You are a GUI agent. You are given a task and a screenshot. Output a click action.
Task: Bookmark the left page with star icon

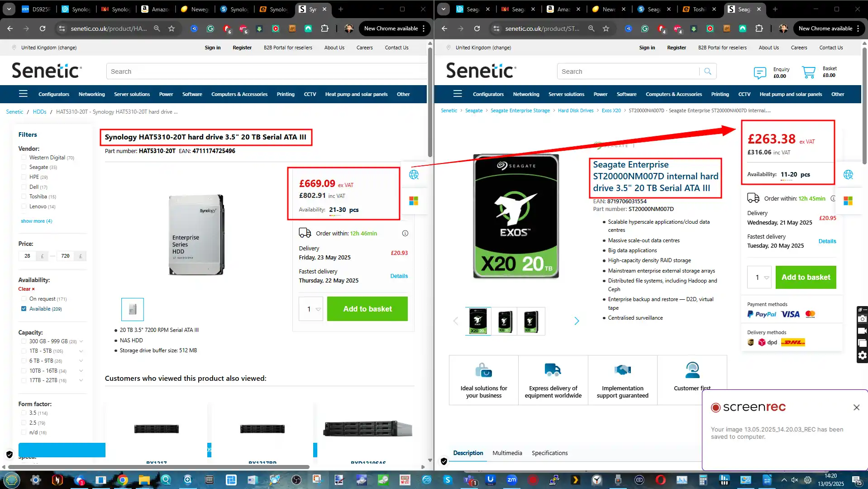coord(172,29)
